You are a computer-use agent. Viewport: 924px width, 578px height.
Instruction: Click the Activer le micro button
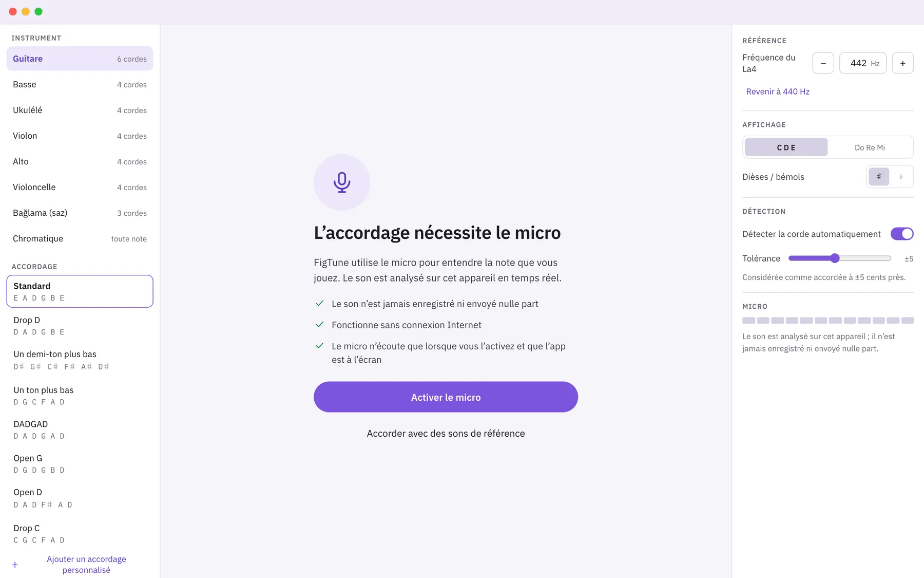coord(446,397)
